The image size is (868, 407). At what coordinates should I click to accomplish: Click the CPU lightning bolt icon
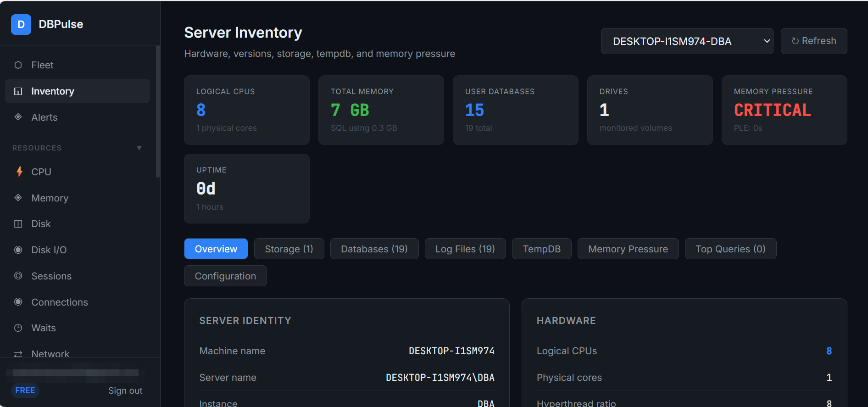pos(19,172)
